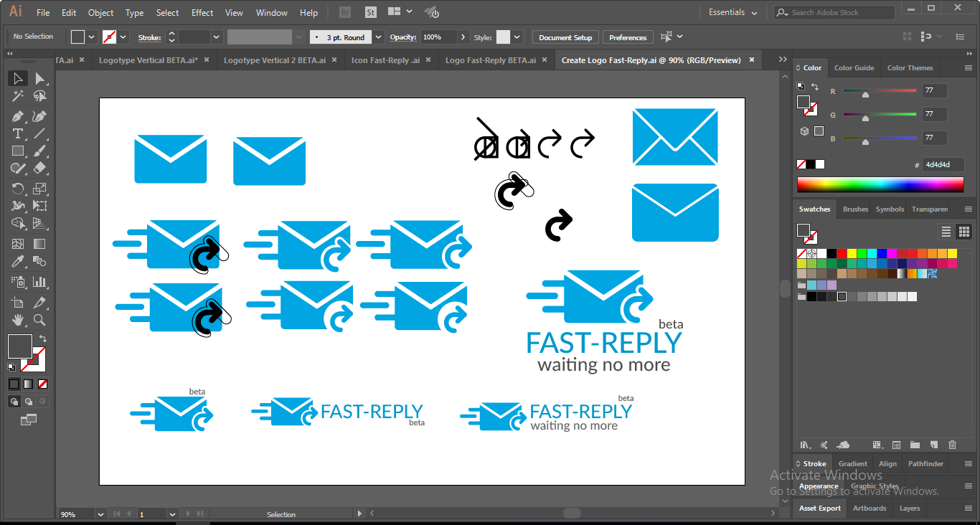This screenshot has height=525, width=980.
Task: Open the Artboards panel tab
Action: pyautogui.click(x=870, y=509)
